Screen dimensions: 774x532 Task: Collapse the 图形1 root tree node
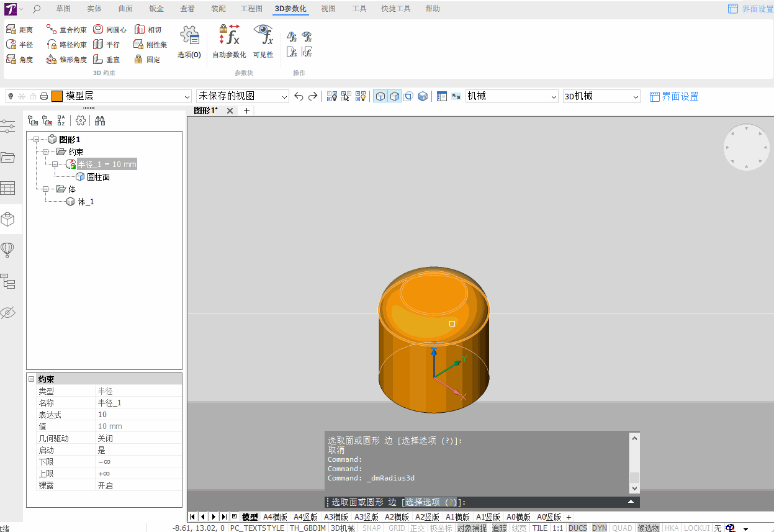coord(37,140)
